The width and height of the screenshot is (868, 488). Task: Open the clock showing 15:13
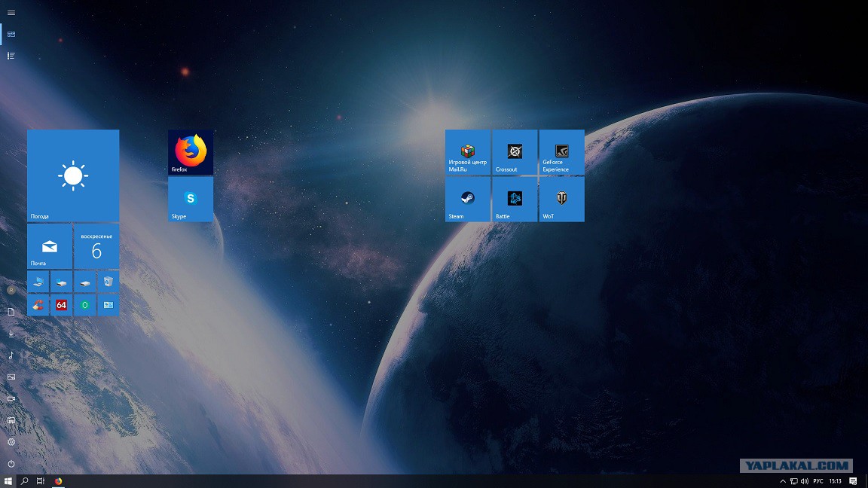836,481
